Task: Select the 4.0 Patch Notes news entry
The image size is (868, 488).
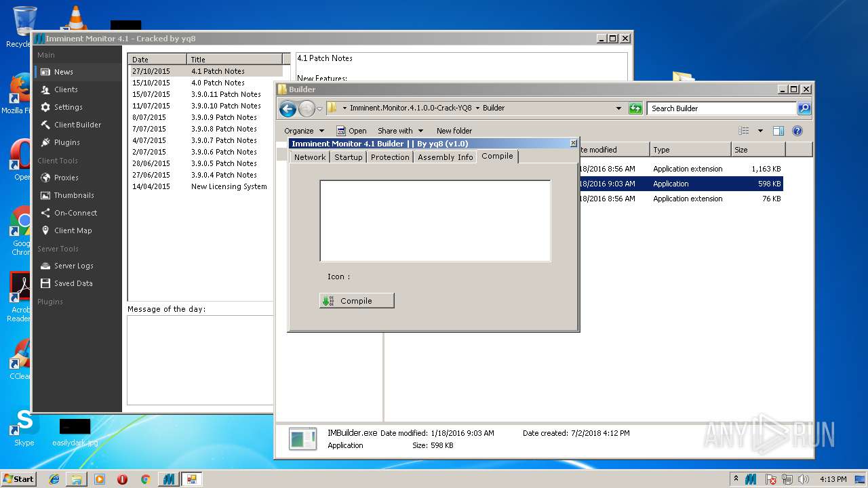Action: (206, 83)
